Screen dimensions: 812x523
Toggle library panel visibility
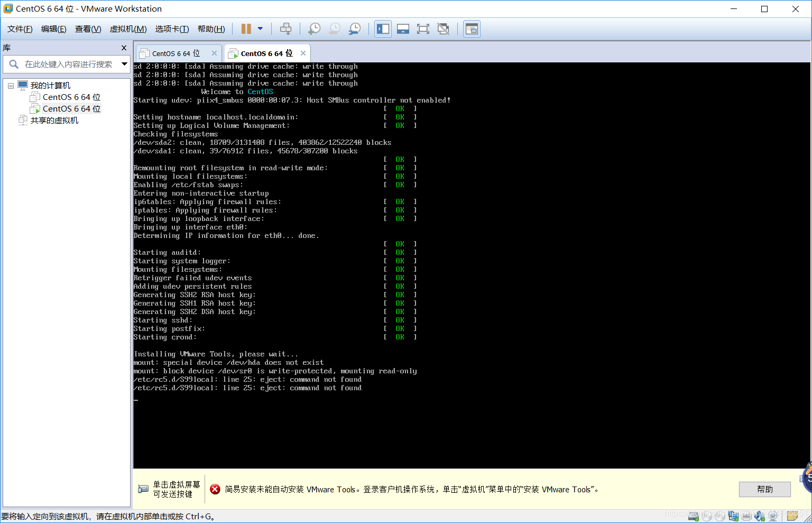(x=383, y=29)
